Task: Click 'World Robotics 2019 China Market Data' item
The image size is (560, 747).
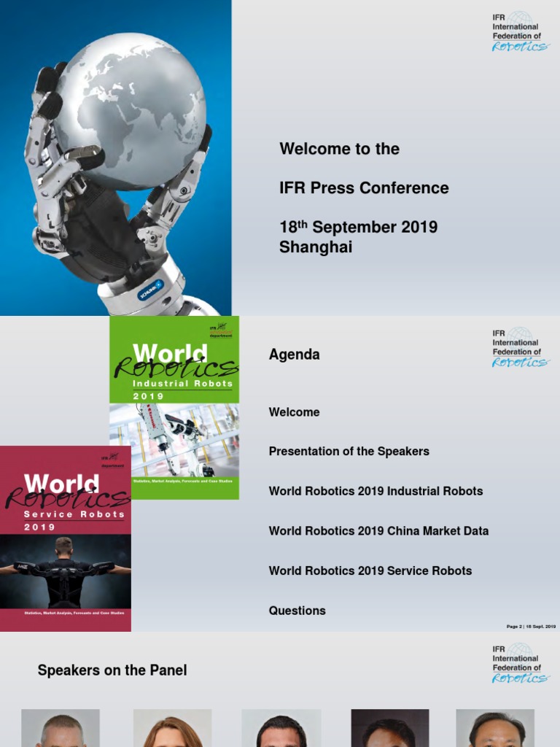Action: tap(378, 531)
